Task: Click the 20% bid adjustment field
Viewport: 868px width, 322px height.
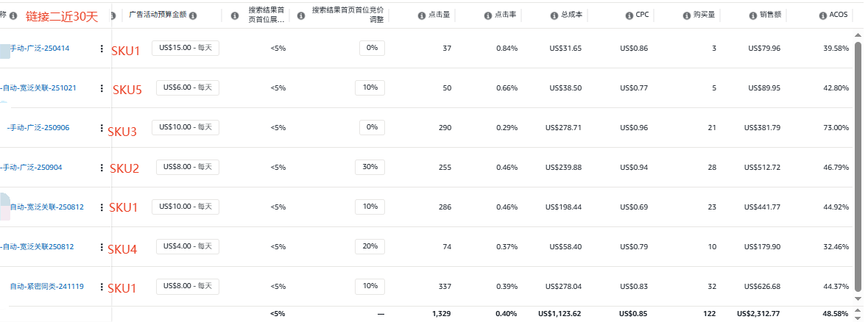Action: coord(369,247)
